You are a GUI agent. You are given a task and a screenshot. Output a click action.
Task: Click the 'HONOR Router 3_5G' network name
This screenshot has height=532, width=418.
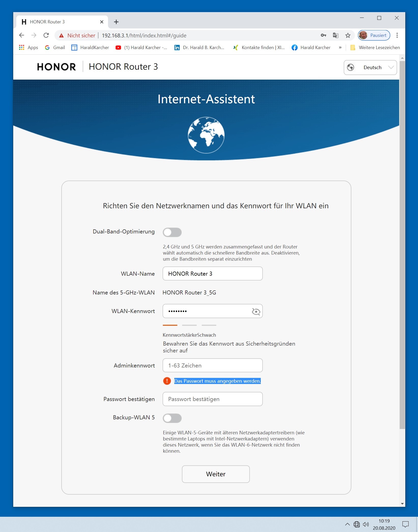tap(189, 292)
